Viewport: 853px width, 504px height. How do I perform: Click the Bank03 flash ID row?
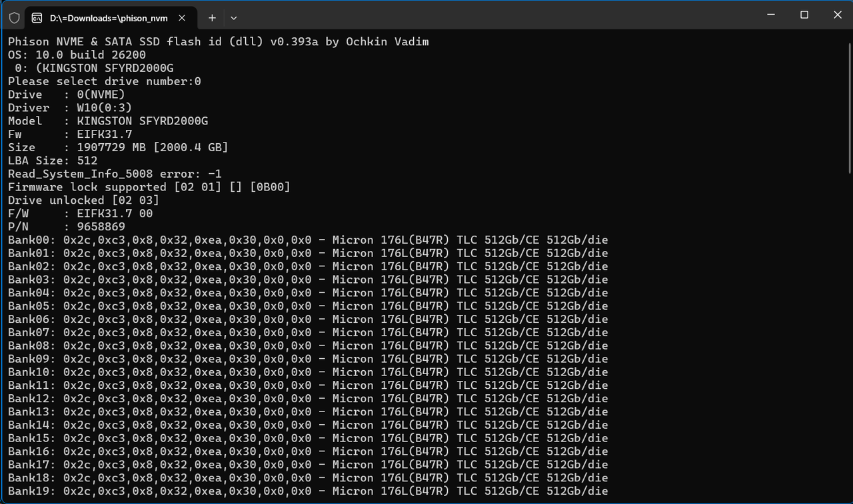(x=308, y=280)
